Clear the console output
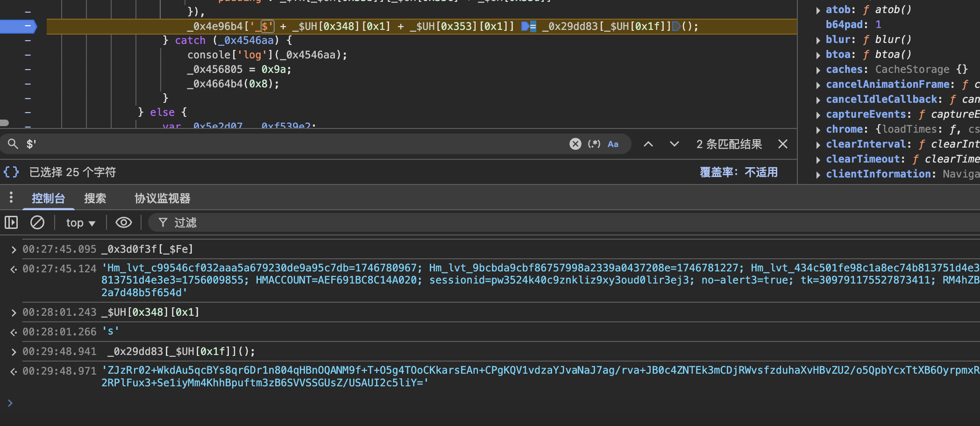Screen dimensions: 980x426 point(37,222)
